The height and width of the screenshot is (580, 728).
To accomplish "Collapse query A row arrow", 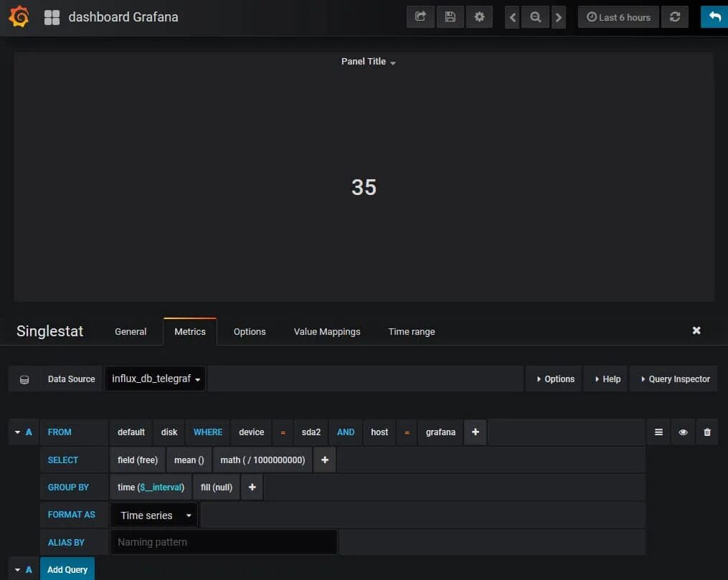I will tap(18, 432).
